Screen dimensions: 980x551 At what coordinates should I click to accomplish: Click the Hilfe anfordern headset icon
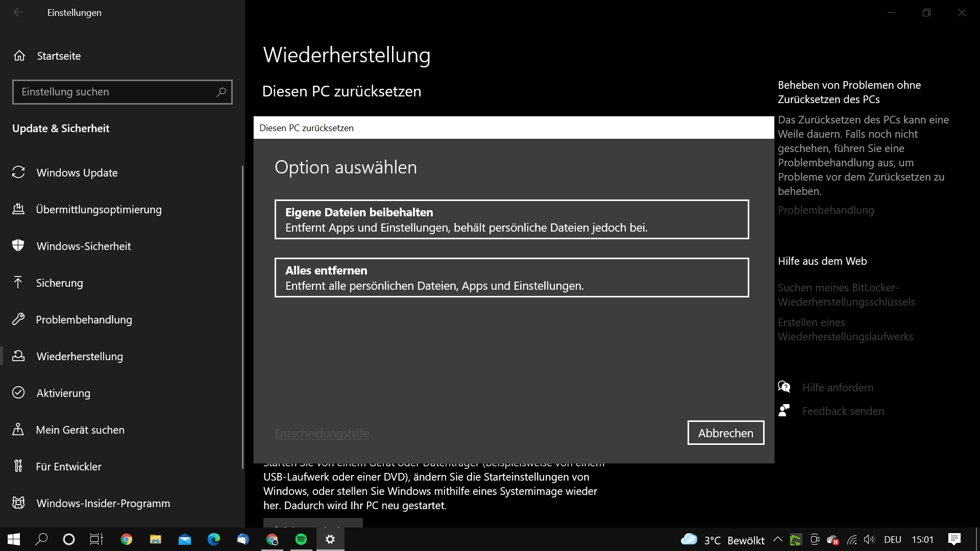click(785, 387)
